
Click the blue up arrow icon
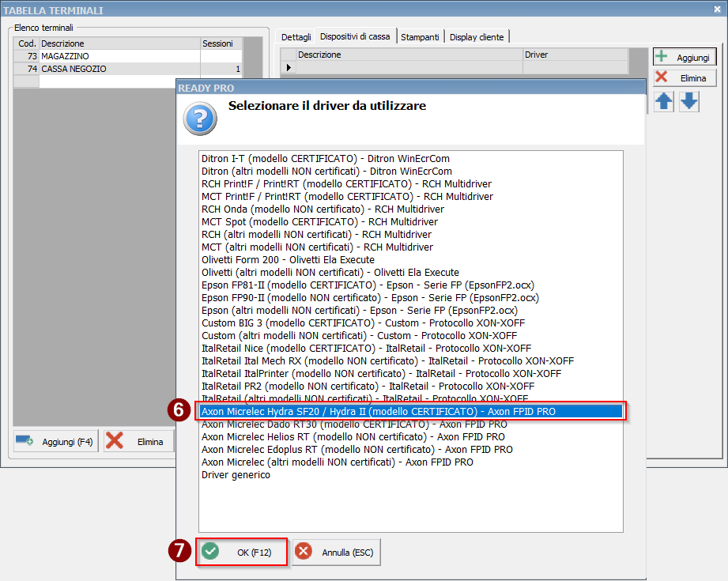[x=663, y=102]
